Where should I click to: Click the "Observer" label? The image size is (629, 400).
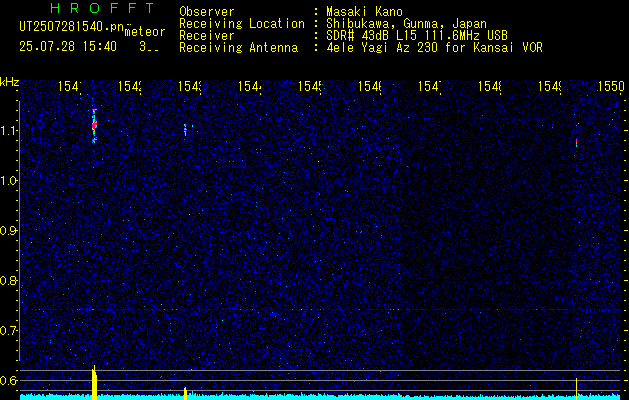207,12
